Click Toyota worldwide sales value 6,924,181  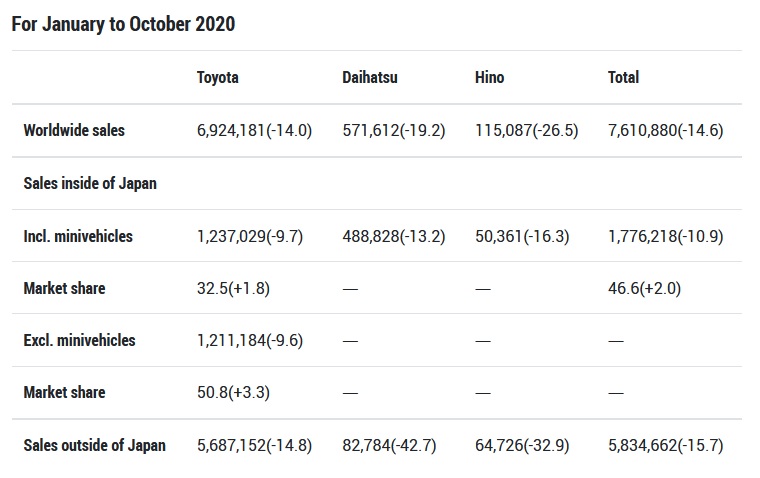click(x=255, y=130)
